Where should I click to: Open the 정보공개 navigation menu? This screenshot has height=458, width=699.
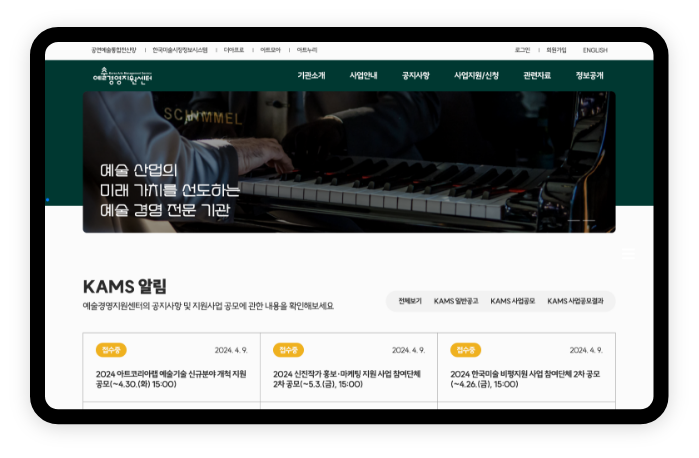(x=589, y=75)
